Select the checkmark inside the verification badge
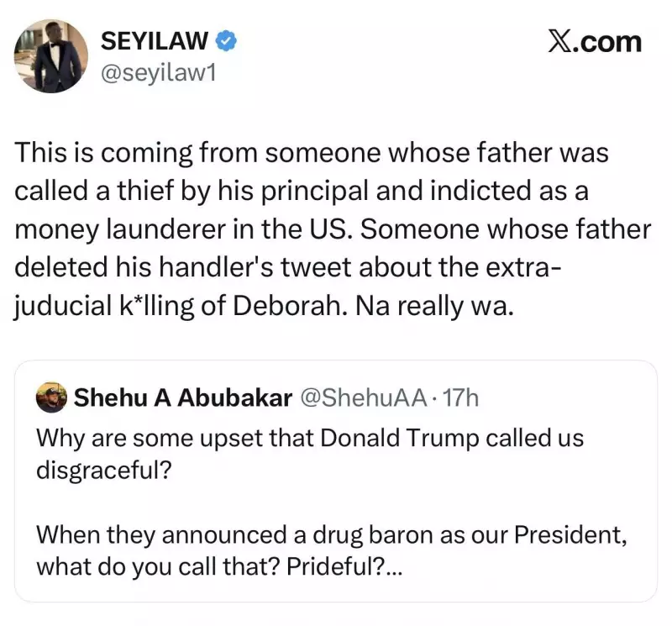This screenshot has height=626, width=672. (x=224, y=39)
